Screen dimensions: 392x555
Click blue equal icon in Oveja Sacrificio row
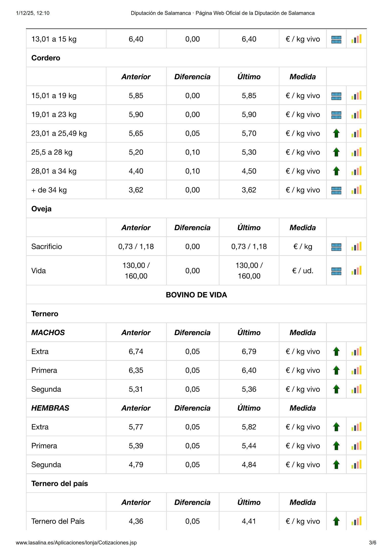tap(336, 247)
